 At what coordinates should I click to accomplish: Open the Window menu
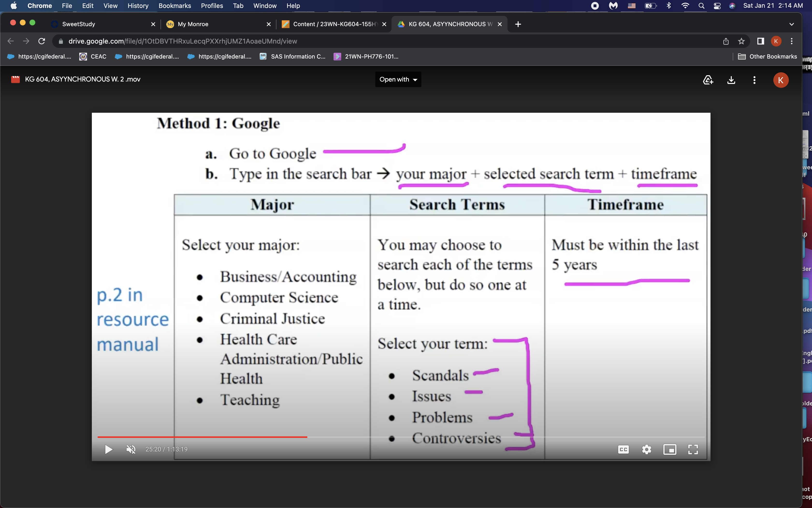point(265,6)
